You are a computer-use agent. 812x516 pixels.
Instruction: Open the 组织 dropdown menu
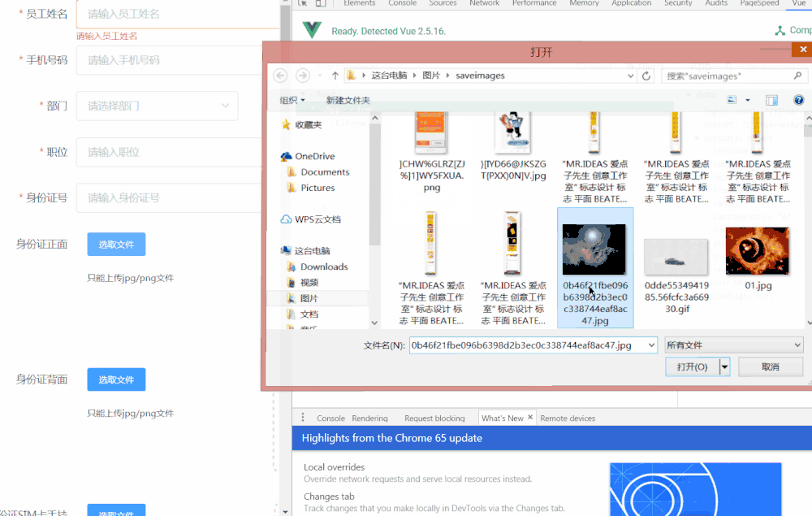(292, 101)
